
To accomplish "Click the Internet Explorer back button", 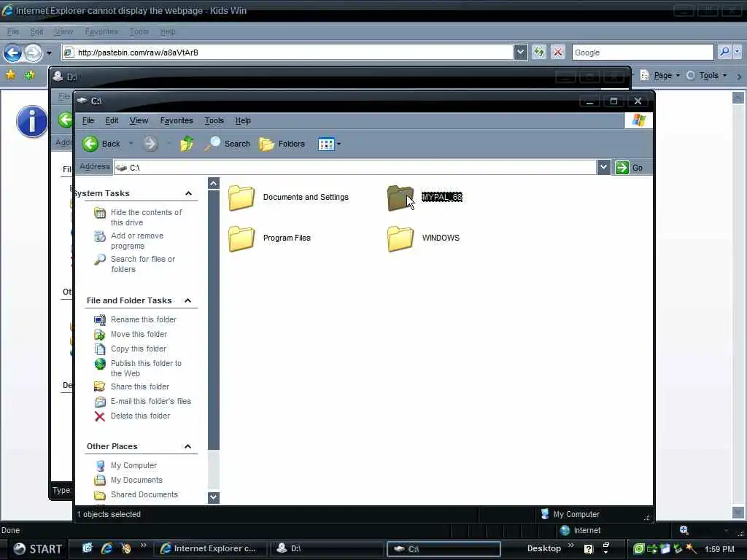I will 13,52.
